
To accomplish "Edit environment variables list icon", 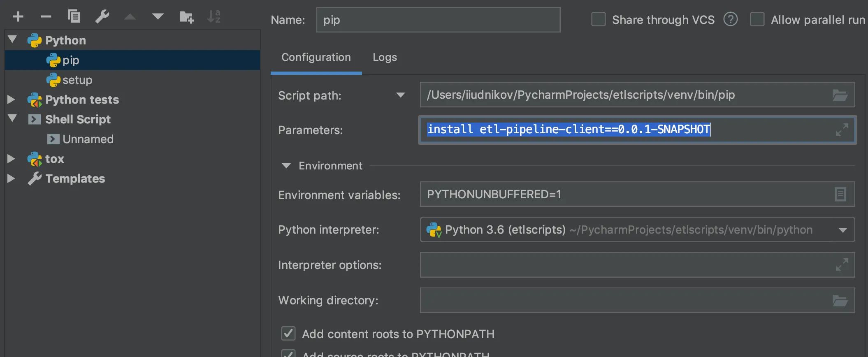I will tap(840, 194).
